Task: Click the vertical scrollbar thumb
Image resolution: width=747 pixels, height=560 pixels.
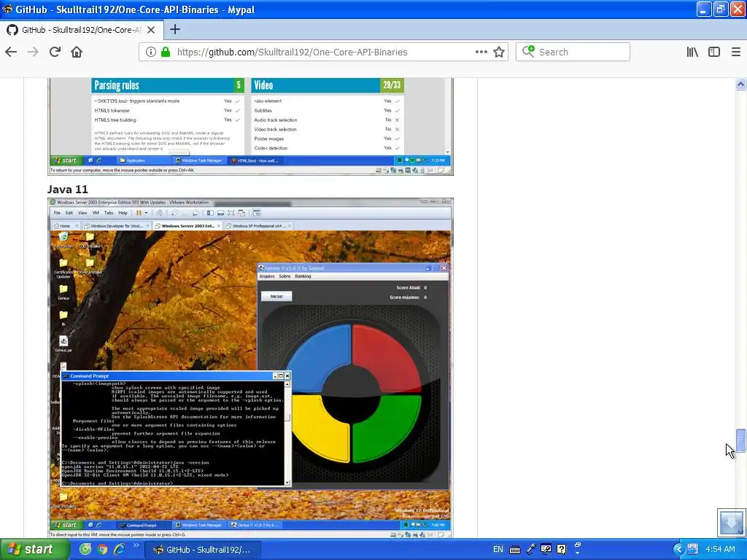Action: coord(740,440)
